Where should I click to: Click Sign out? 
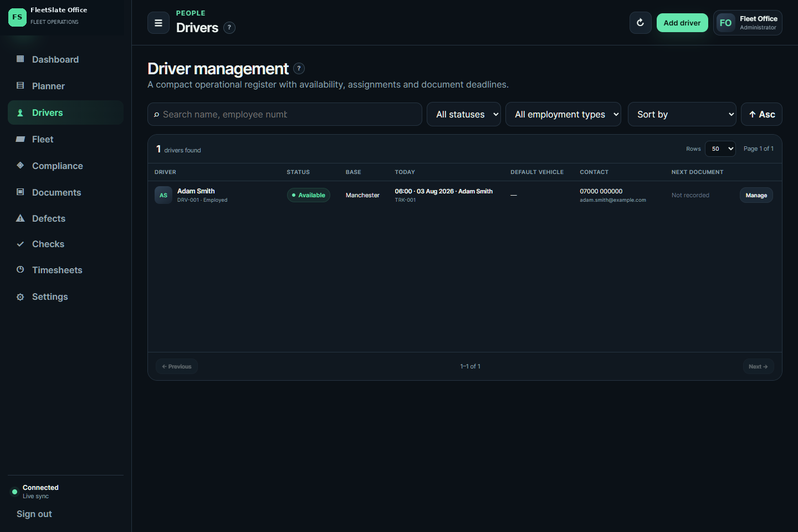pyautogui.click(x=34, y=514)
